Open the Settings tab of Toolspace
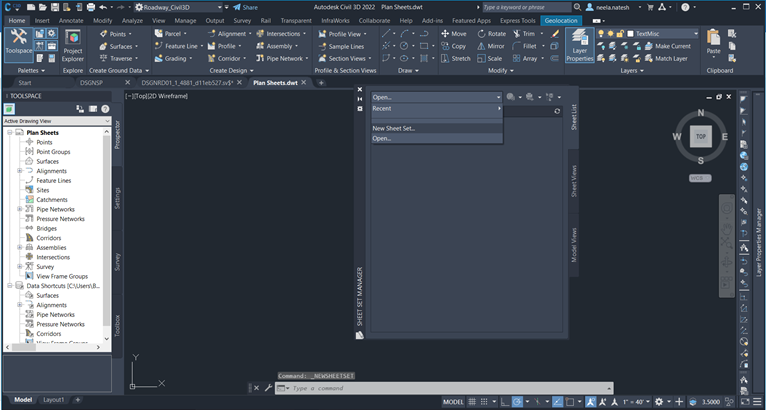Image resolution: width=766 pixels, height=410 pixels. [x=117, y=198]
